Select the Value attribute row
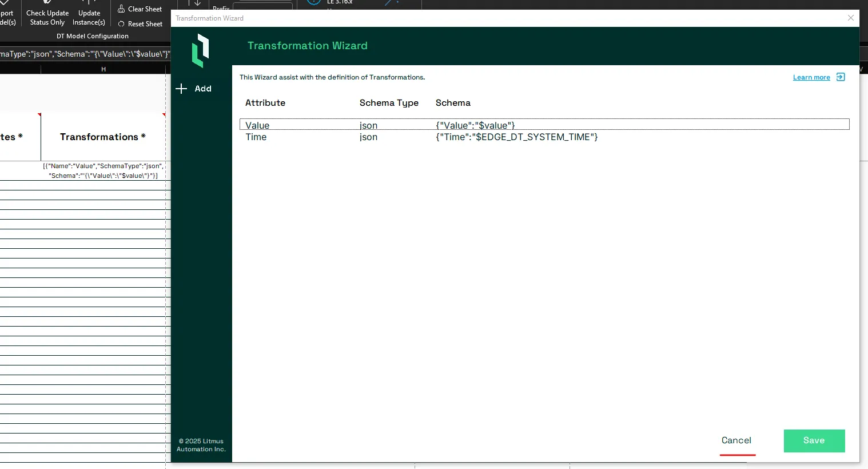 (x=544, y=125)
